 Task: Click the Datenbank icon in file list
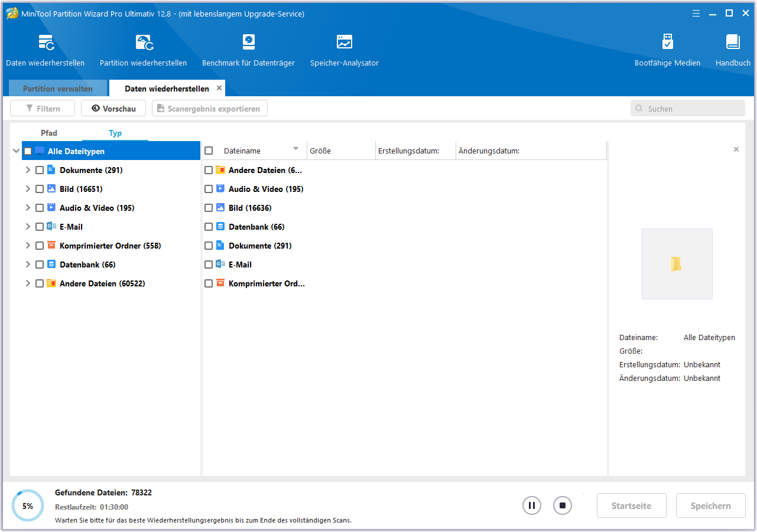pyautogui.click(x=220, y=227)
